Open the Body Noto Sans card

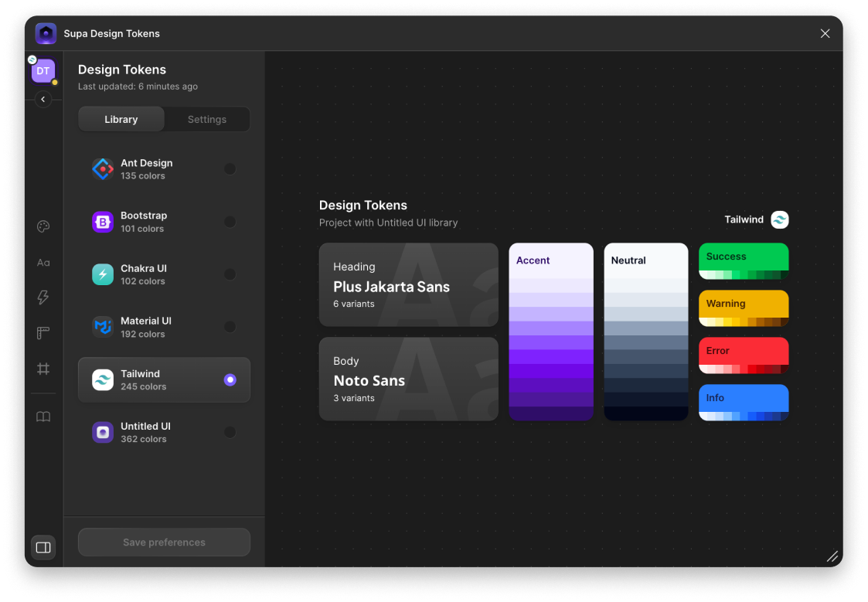pyautogui.click(x=409, y=379)
